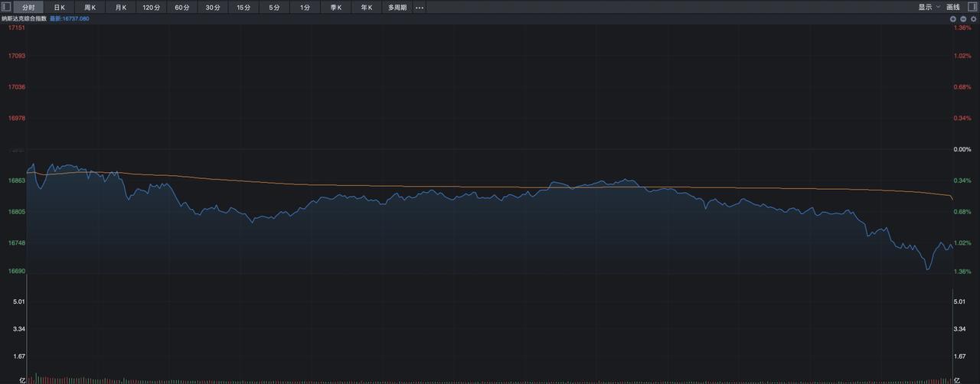
Task: Toggle the left sidebar panel icon
Action: pos(5,7)
